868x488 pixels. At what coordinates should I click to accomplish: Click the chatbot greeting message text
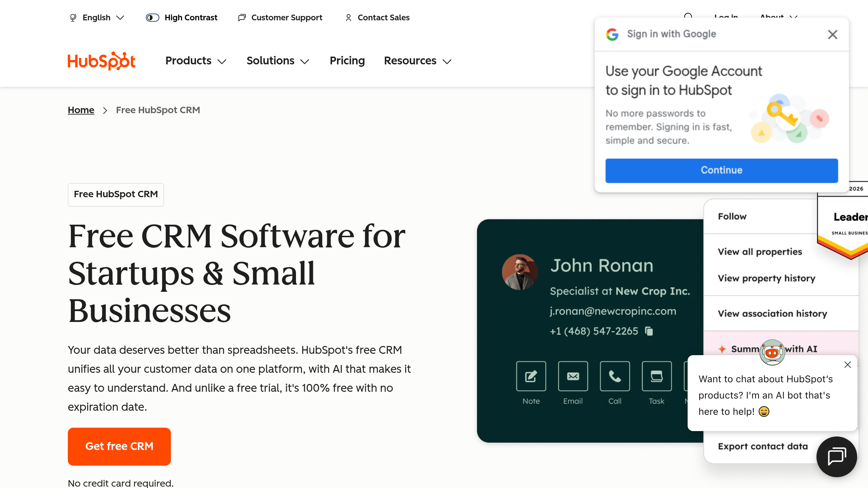coord(766,395)
